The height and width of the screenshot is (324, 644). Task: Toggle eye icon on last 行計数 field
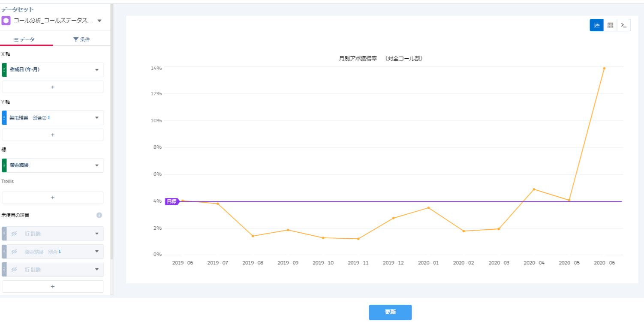pos(14,270)
